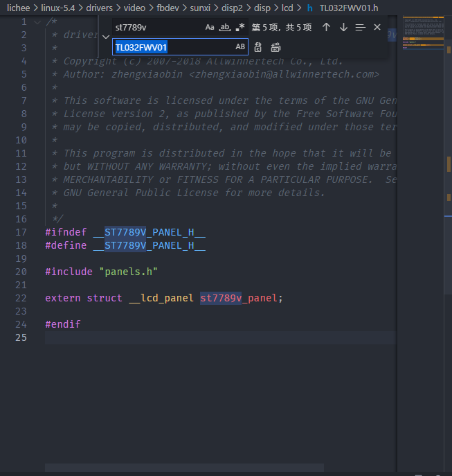
Task: Toggle Match Whole Word option
Action: [x=225, y=27]
